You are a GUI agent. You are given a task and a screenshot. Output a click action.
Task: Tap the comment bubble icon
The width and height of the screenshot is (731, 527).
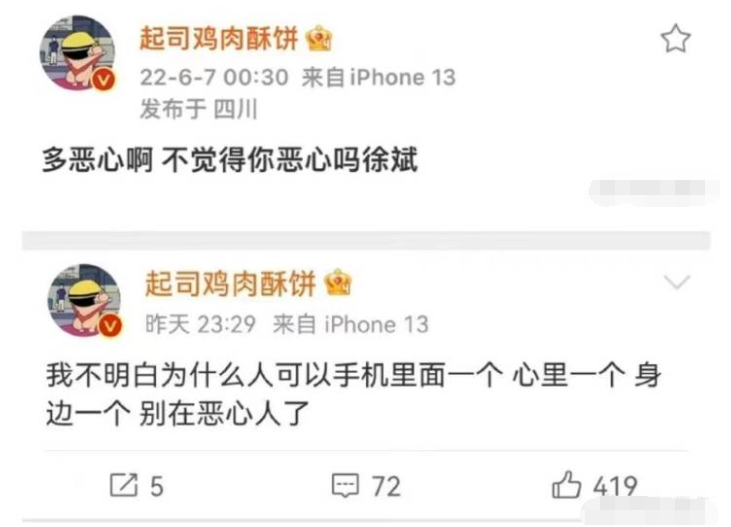pyautogui.click(x=345, y=485)
